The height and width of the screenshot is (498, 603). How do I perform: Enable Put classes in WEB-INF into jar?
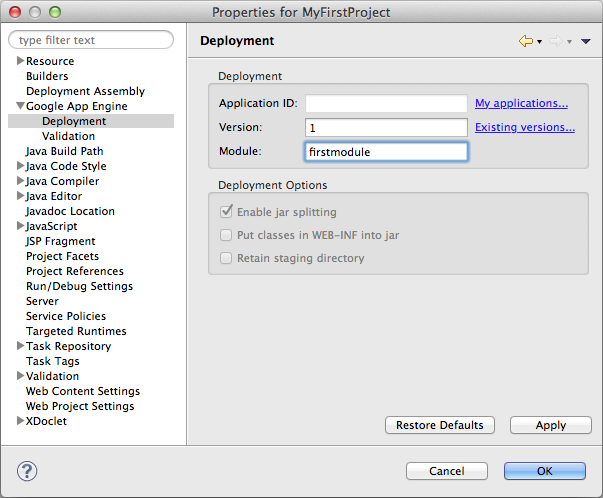point(226,235)
